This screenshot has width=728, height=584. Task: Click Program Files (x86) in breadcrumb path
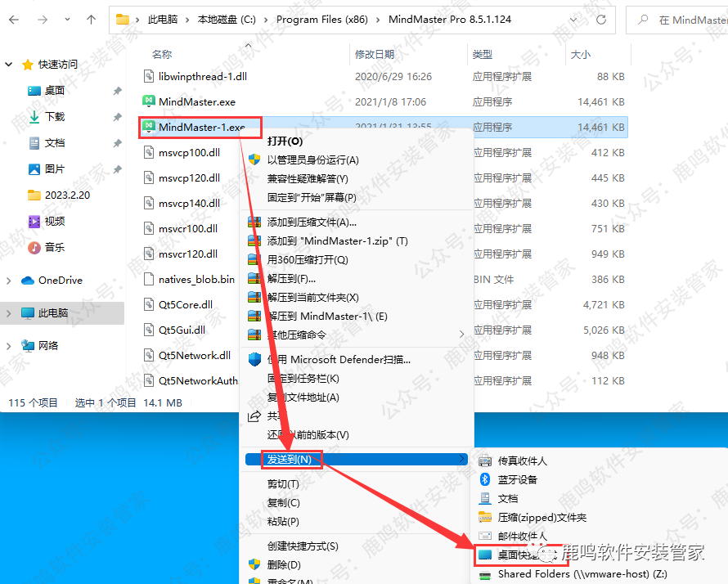pos(321,20)
